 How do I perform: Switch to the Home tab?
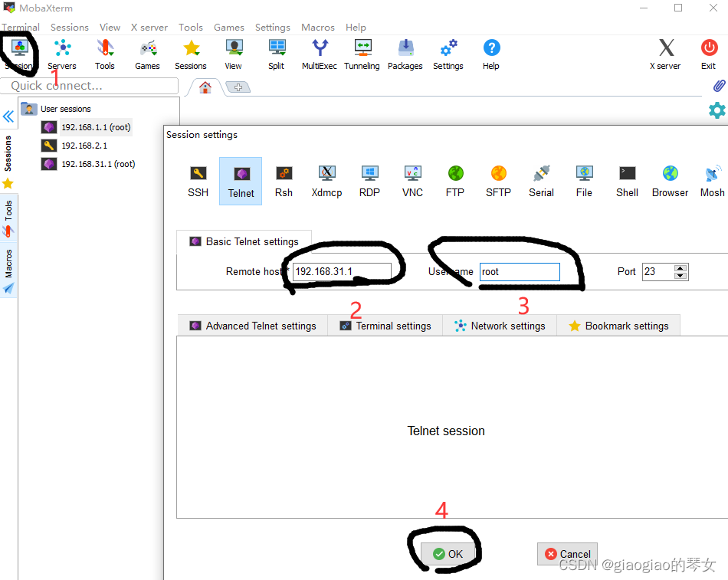click(205, 87)
